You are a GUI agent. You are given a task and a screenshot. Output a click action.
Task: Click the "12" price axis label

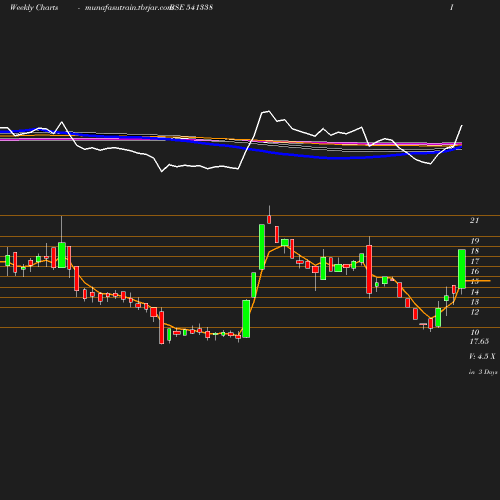click(x=475, y=312)
